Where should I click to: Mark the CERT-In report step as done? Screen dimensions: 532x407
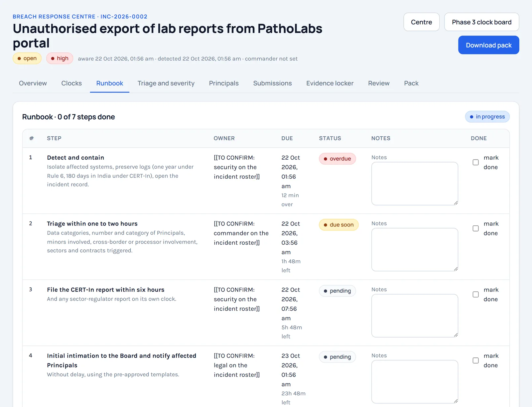click(475, 294)
